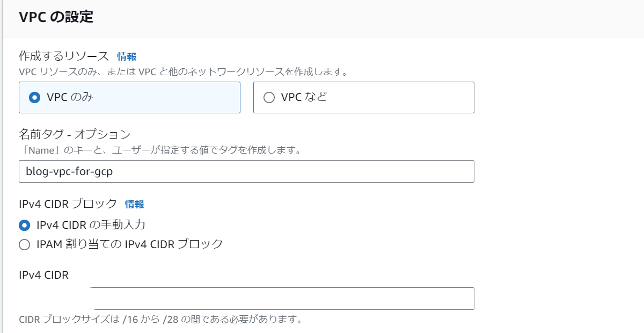Choose "IPAM 割り当ての IPv4 CIDR ブロック"

(x=23, y=244)
